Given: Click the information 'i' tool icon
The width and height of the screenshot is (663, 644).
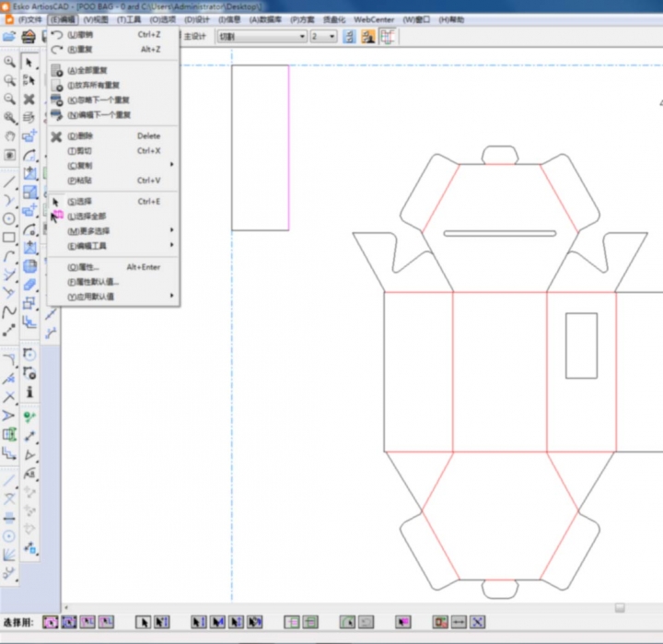Looking at the screenshot, I should (x=29, y=392).
